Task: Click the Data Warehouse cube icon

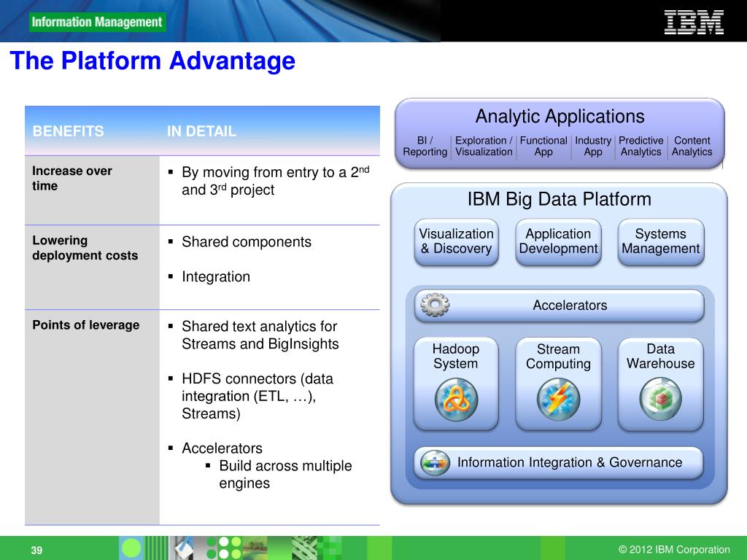Action: pyautogui.click(x=660, y=399)
